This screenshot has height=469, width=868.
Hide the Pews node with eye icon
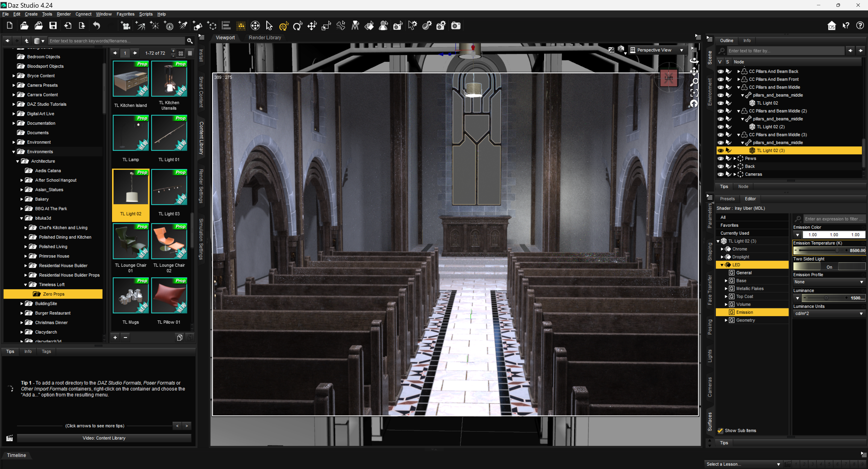[720, 158]
